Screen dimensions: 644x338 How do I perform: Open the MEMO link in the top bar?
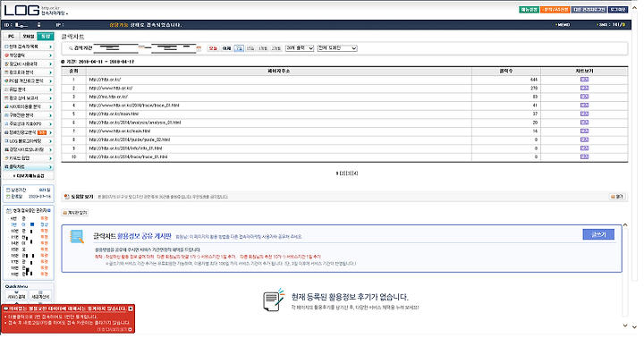[563, 25]
